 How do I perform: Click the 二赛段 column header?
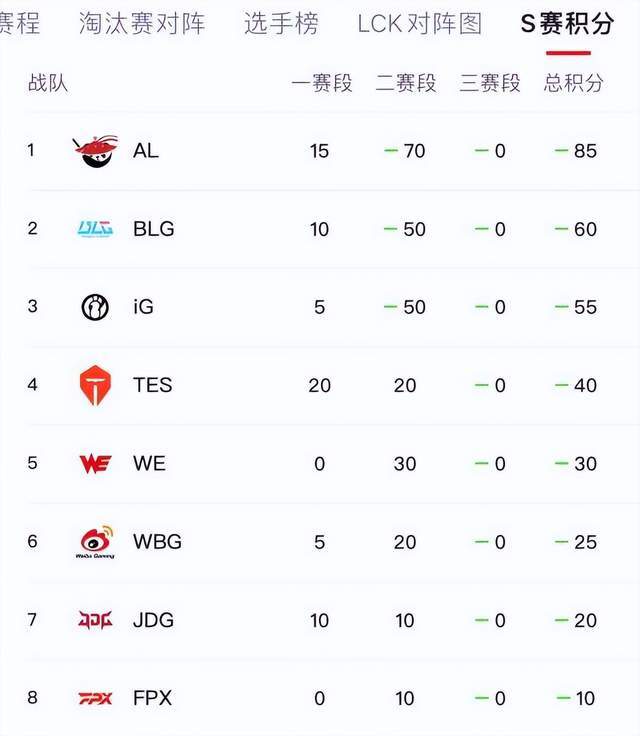click(x=406, y=83)
